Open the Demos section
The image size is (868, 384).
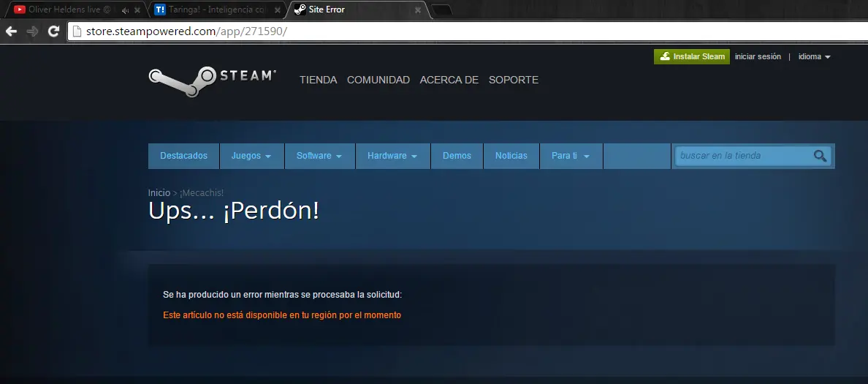[457, 156]
